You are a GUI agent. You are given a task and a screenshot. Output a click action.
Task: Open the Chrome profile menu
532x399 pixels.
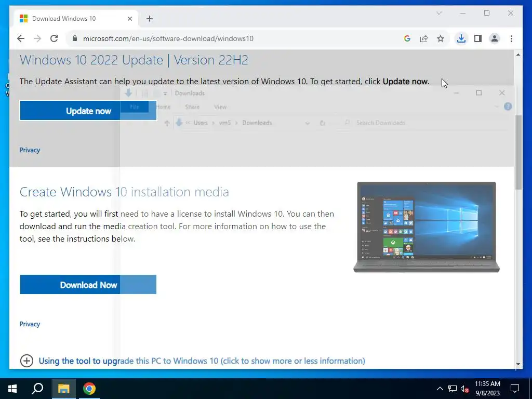click(x=495, y=38)
